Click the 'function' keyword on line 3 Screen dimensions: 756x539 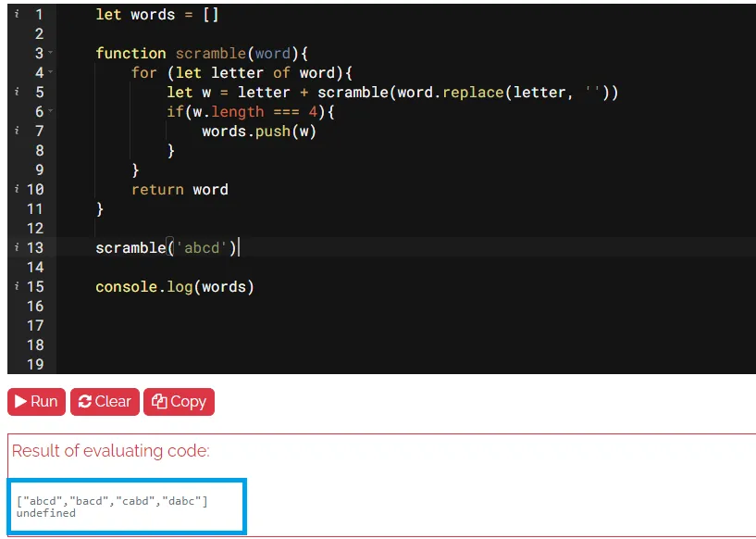click(x=130, y=53)
